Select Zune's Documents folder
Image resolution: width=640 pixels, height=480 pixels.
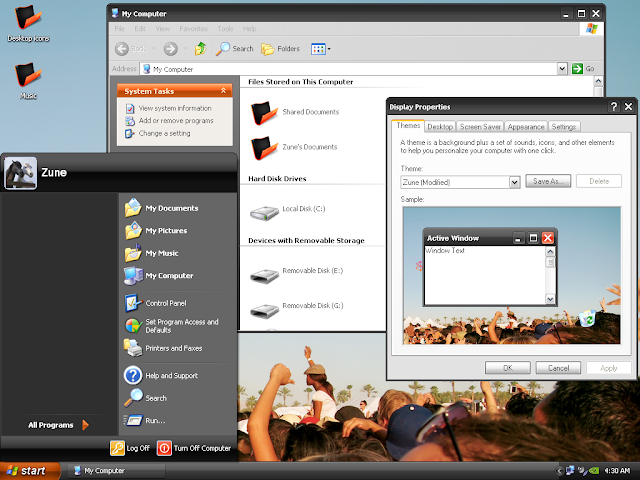[295, 147]
